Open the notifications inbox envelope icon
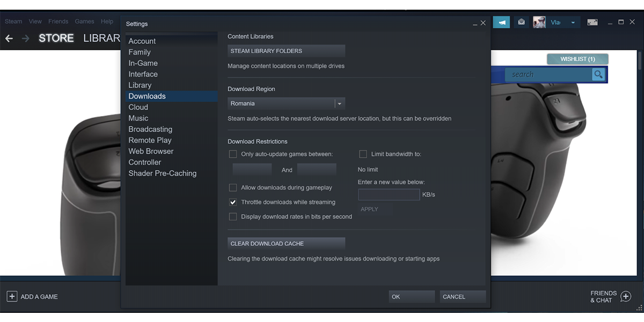 click(x=521, y=21)
